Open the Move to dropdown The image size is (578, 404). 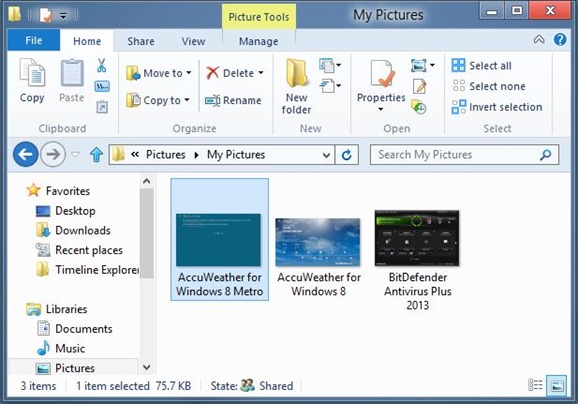coord(189,73)
